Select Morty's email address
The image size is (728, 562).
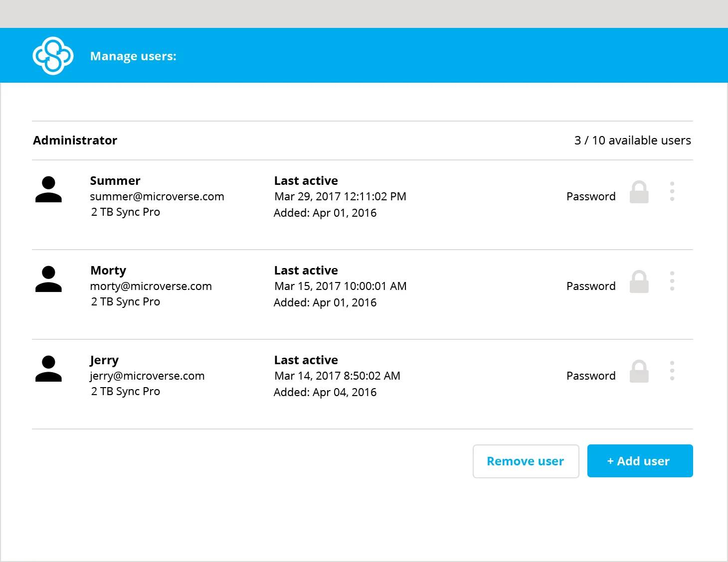pyautogui.click(x=151, y=286)
